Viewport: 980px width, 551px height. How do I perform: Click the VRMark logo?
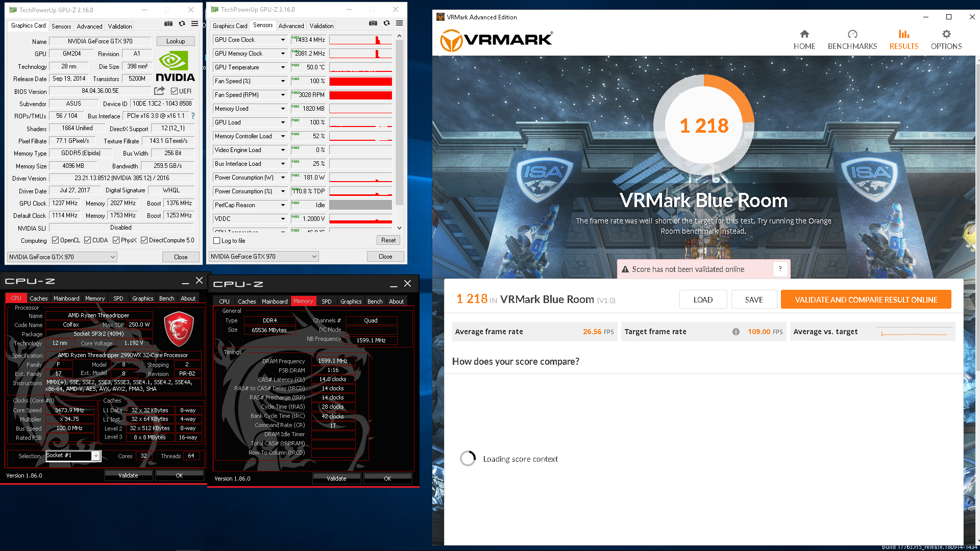click(496, 40)
